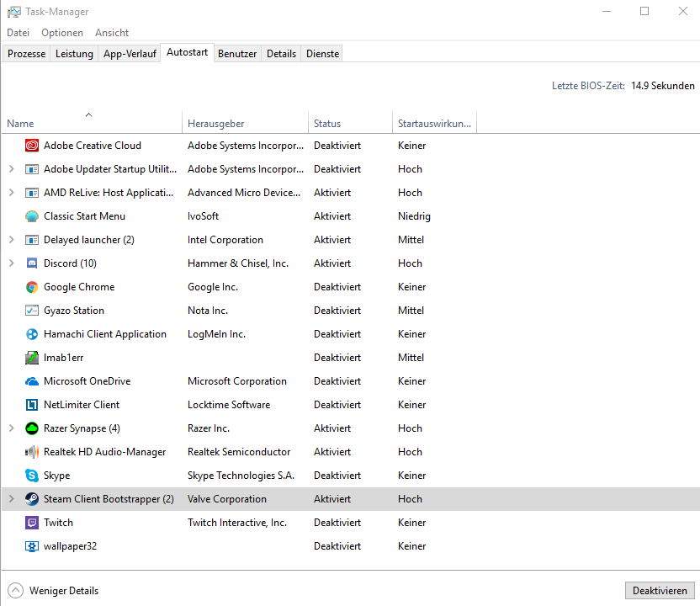Click 'Aktiviert' status of Razer Synapse
700x606 pixels.
coord(332,428)
